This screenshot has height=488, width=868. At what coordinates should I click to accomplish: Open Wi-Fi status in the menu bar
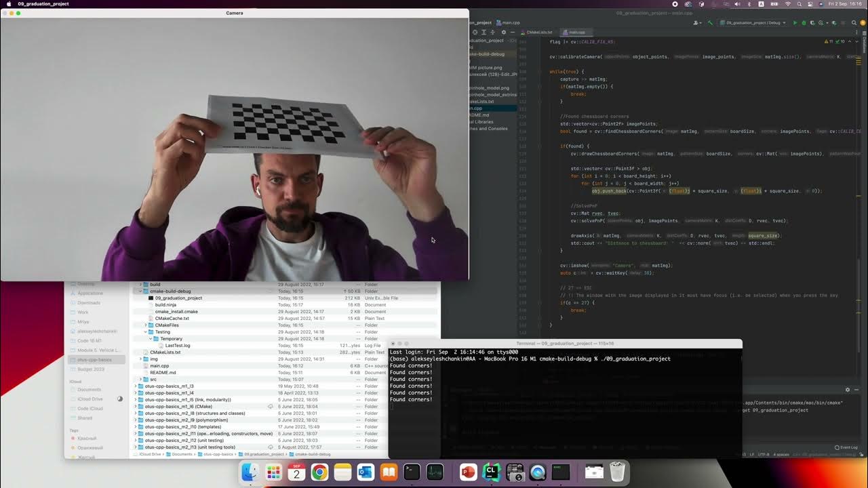click(x=788, y=4)
